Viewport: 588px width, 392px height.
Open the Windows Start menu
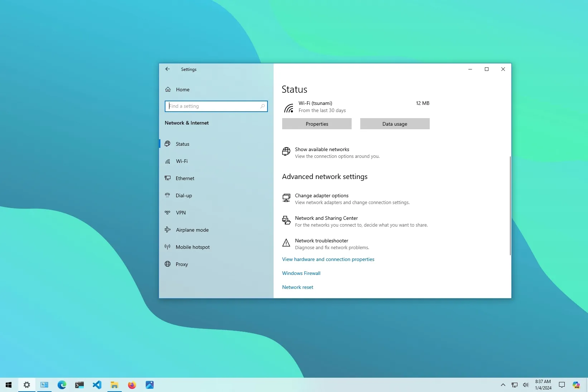click(x=9, y=385)
